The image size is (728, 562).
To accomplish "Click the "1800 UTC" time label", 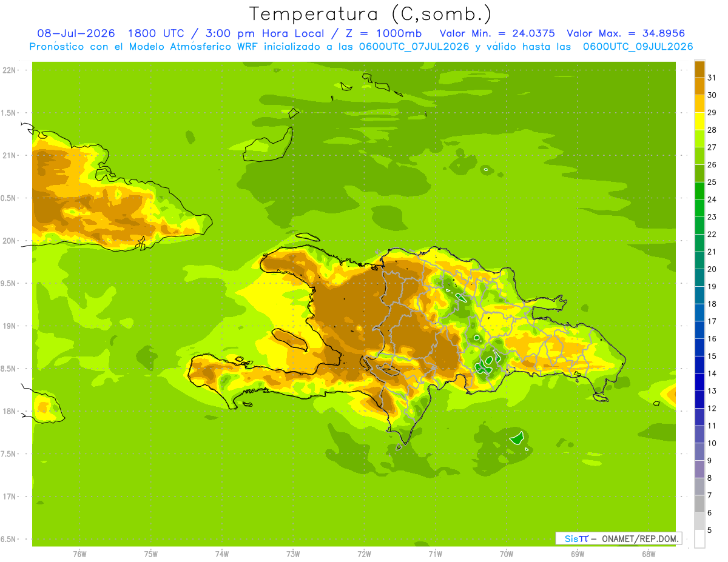I will tap(157, 33).
